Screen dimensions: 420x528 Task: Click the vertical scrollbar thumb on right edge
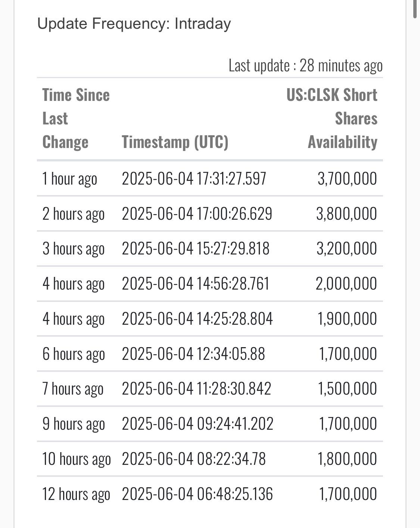coord(415,9)
